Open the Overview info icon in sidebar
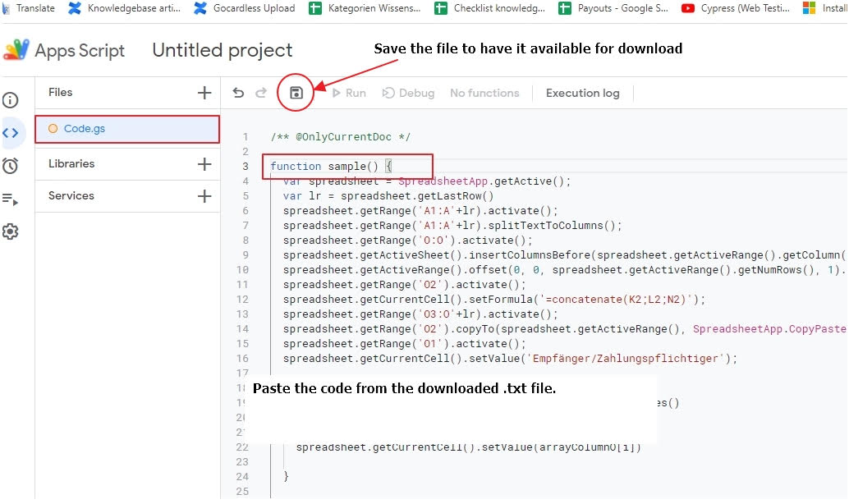This screenshot has height=504, width=849. click(11, 101)
